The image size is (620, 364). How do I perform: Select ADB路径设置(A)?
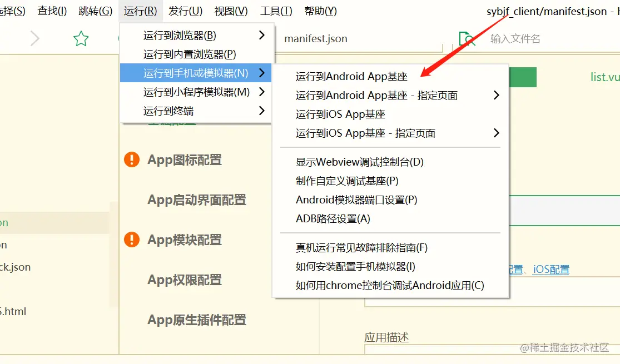(x=391, y=219)
